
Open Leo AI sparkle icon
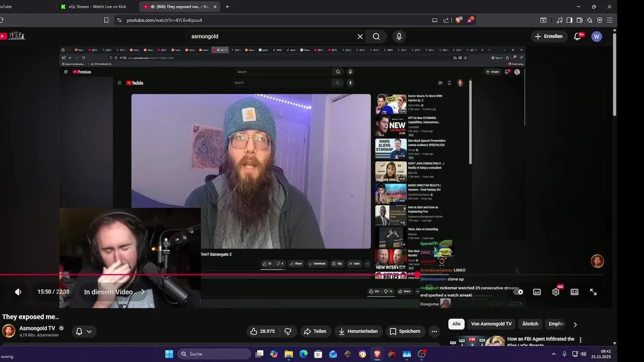tap(590, 20)
